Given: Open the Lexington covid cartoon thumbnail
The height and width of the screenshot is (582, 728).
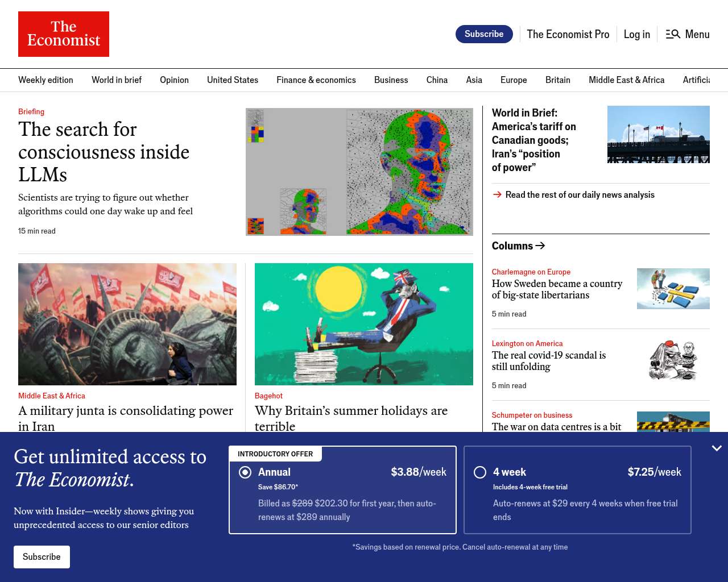Looking at the screenshot, I should 673,360.
